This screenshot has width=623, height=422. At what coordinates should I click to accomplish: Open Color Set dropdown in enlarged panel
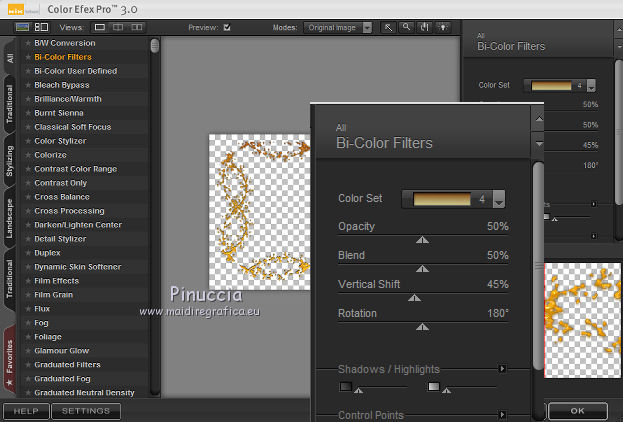[499, 199]
